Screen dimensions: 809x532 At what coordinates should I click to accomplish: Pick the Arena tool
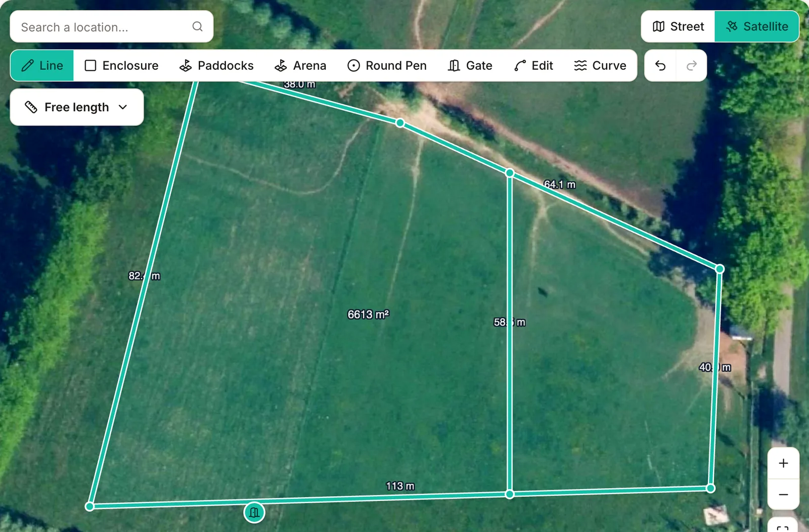pyautogui.click(x=300, y=66)
